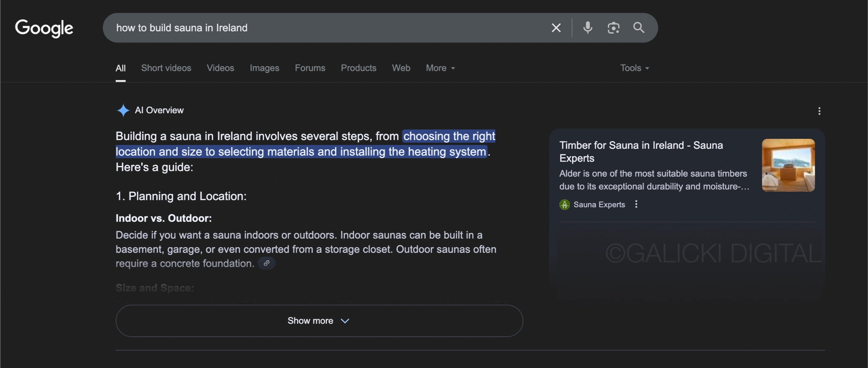Focus the search box with sauna query

(329, 28)
